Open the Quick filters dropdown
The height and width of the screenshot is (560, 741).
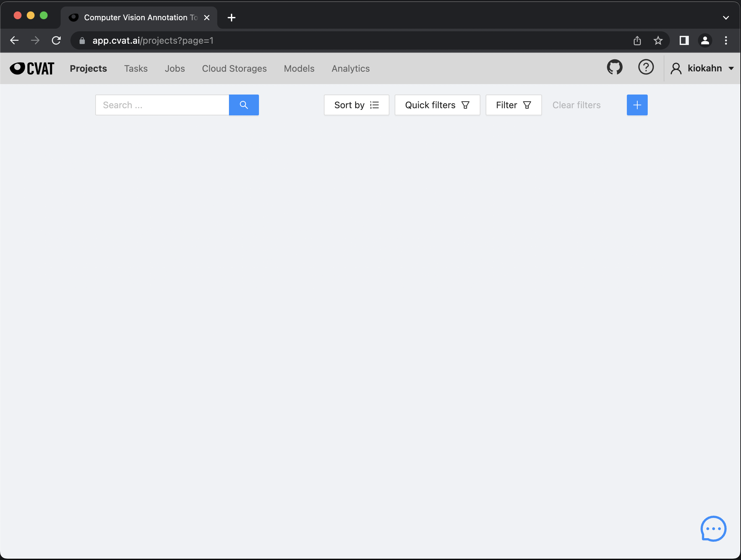437,105
